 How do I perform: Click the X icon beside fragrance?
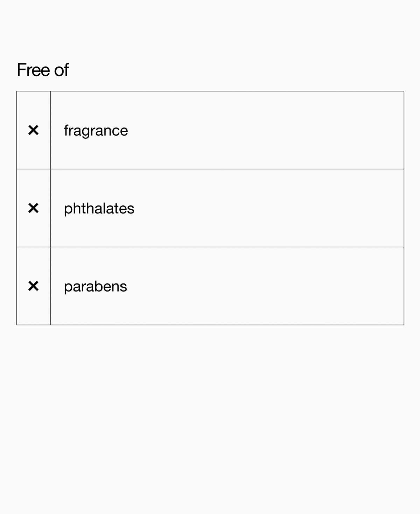tap(33, 130)
